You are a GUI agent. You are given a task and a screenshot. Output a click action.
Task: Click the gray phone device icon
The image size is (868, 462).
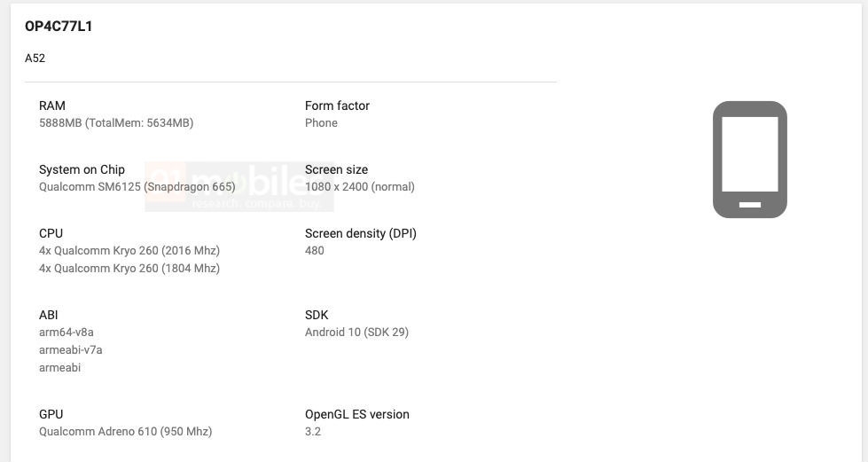click(749, 160)
